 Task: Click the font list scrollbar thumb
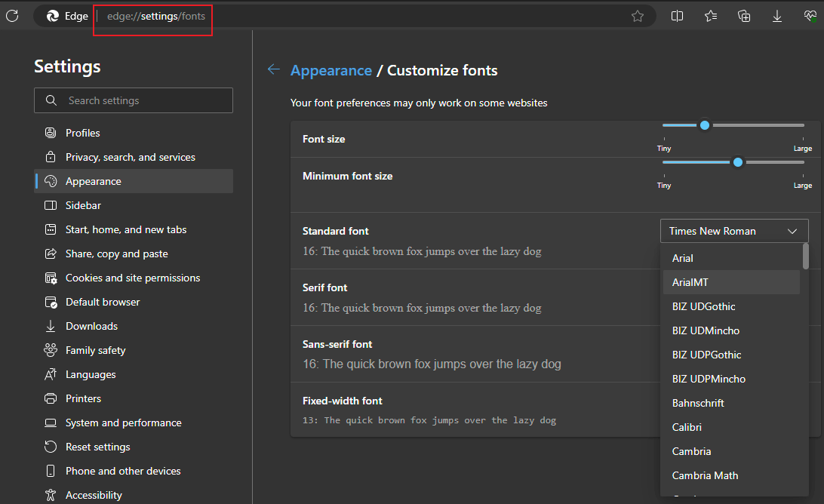[806, 257]
